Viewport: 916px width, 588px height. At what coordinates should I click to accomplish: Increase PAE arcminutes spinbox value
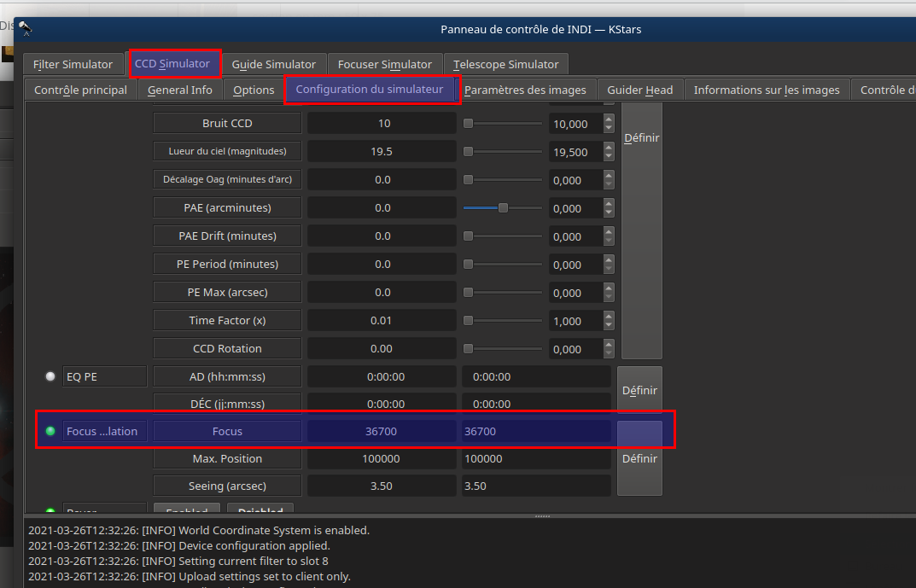coord(609,203)
